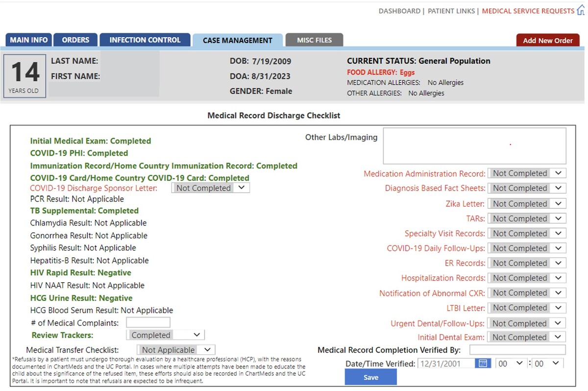Screen dimensions: 588x391
Task: Open the ORDERS tab
Action: 75,40
